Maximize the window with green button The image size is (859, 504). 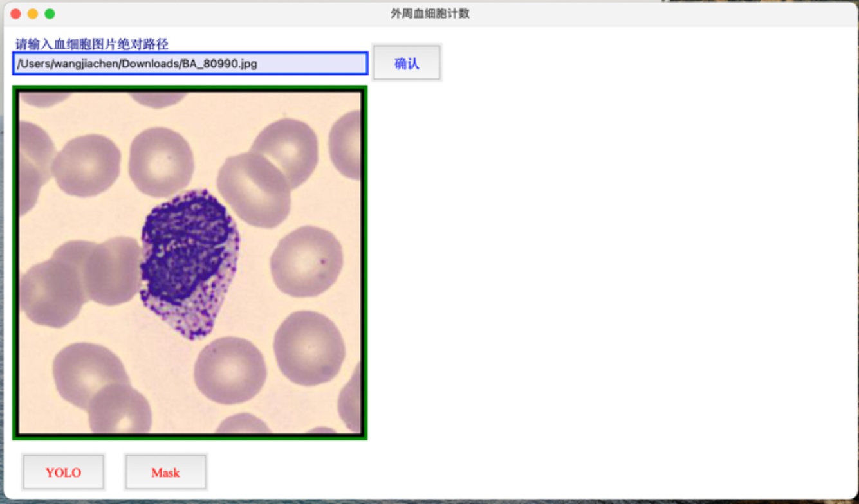pyautogui.click(x=50, y=14)
